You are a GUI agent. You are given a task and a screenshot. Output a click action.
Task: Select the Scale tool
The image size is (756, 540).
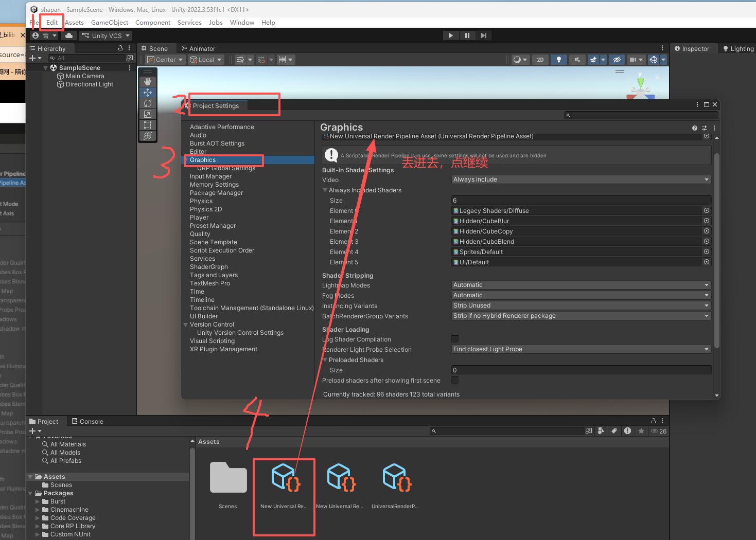click(x=148, y=114)
